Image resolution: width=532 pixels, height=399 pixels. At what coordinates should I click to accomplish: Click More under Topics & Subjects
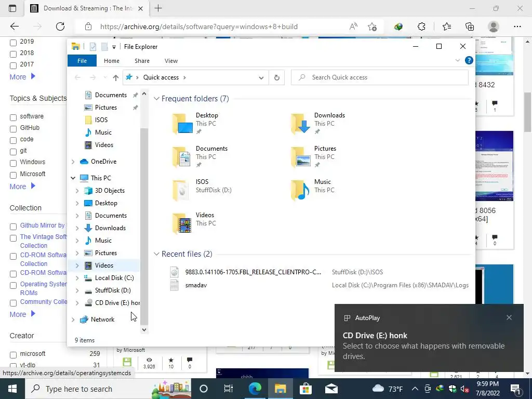coord(22,187)
